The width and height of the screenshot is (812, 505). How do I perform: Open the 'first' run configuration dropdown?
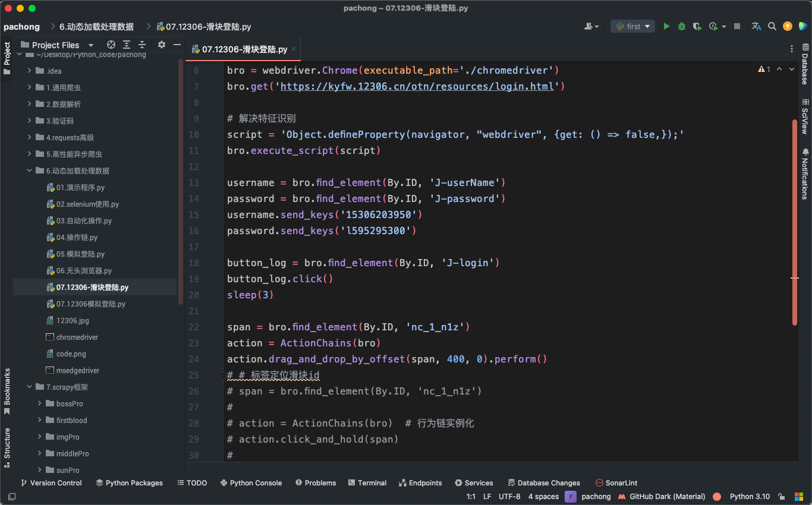pos(632,26)
